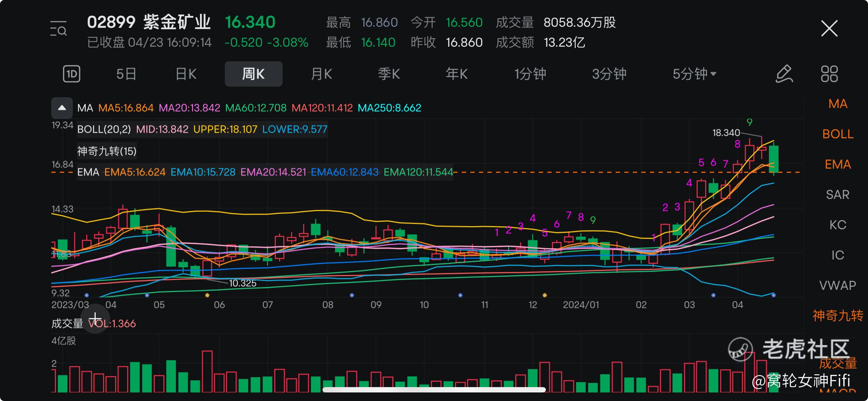Viewport: 868px width, 401px height.
Task: Click the yellow event dot near 12
Action: pyautogui.click(x=544, y=295)
